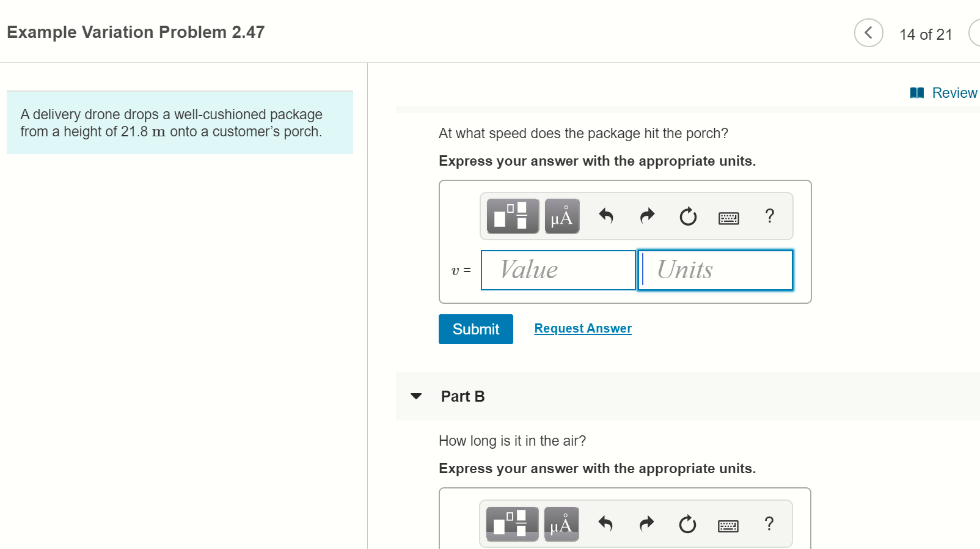Submit the Part A answer

tap(476, 330)
